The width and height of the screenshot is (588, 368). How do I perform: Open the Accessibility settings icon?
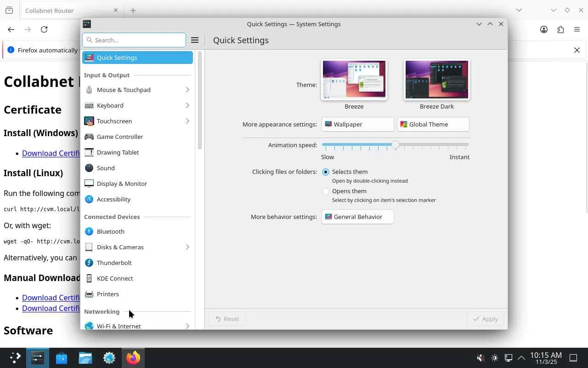(89, 199)
